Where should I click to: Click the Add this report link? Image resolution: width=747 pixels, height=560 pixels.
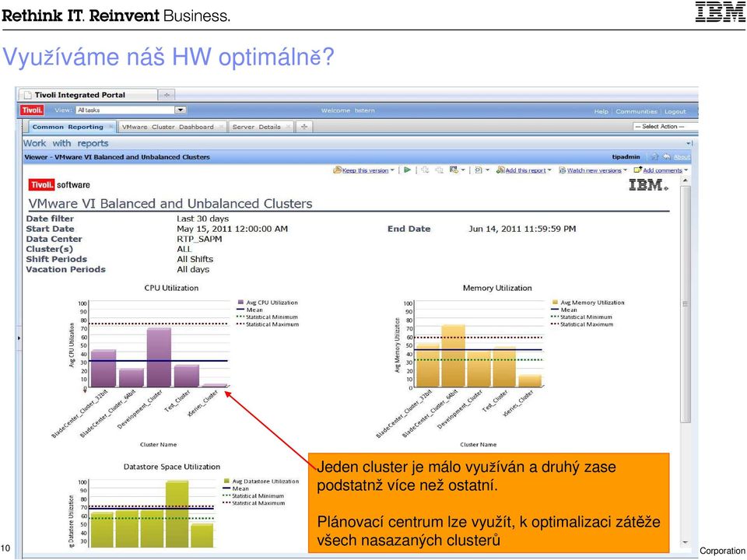pyautogui.click(x=525, y=170)
